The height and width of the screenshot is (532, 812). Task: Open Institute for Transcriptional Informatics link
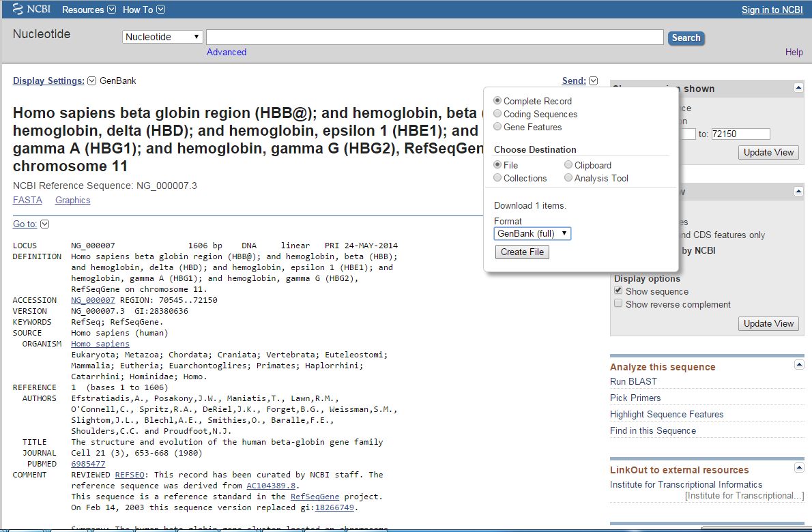point(686,485)
